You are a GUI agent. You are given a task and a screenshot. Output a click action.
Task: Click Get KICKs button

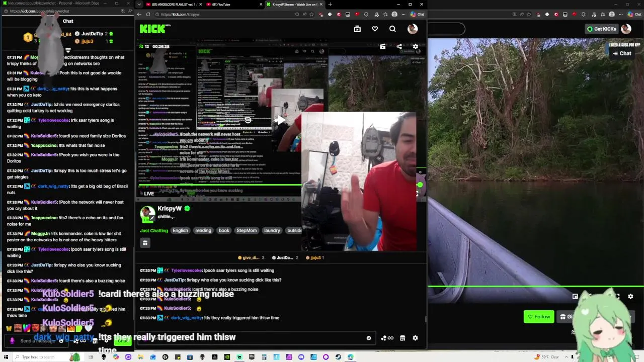coord(601,29)
